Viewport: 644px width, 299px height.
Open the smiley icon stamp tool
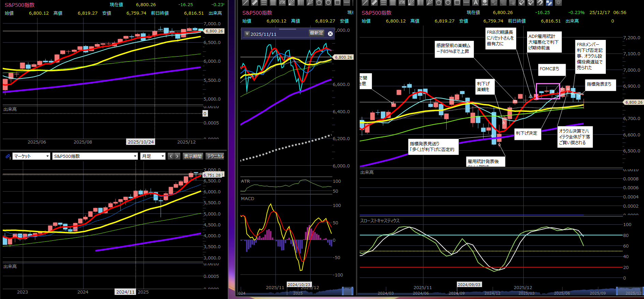485,3
